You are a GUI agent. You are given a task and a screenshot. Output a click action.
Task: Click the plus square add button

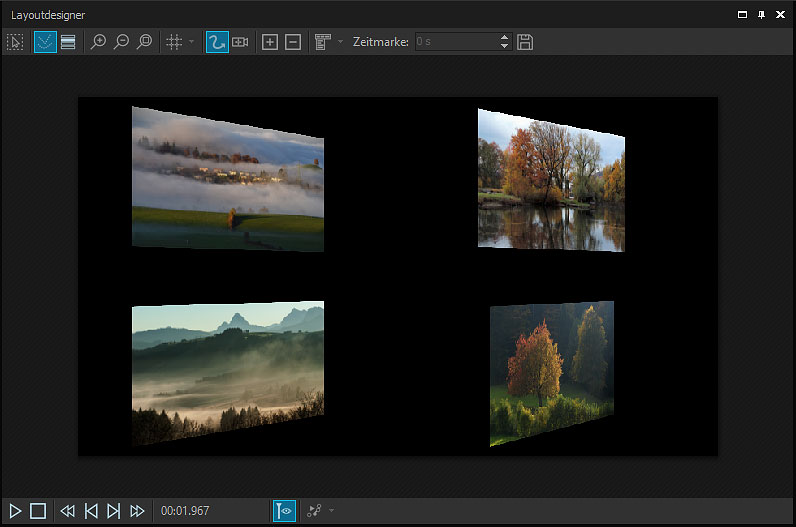[x=270, y=42]
